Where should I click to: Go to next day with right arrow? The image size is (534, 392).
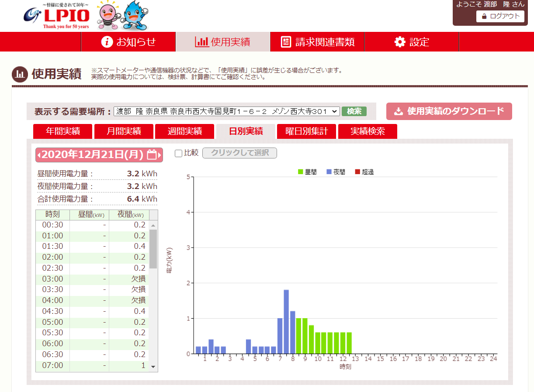tap(160, 155)
